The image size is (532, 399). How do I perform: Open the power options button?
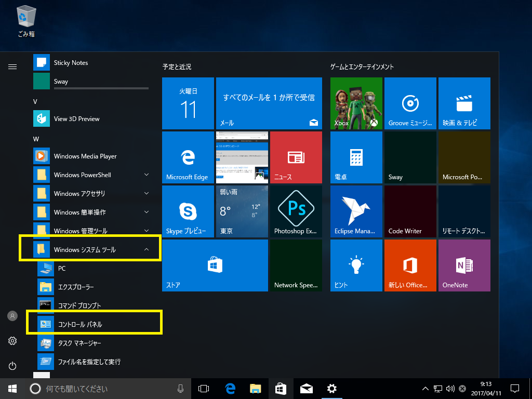[12, 366]
